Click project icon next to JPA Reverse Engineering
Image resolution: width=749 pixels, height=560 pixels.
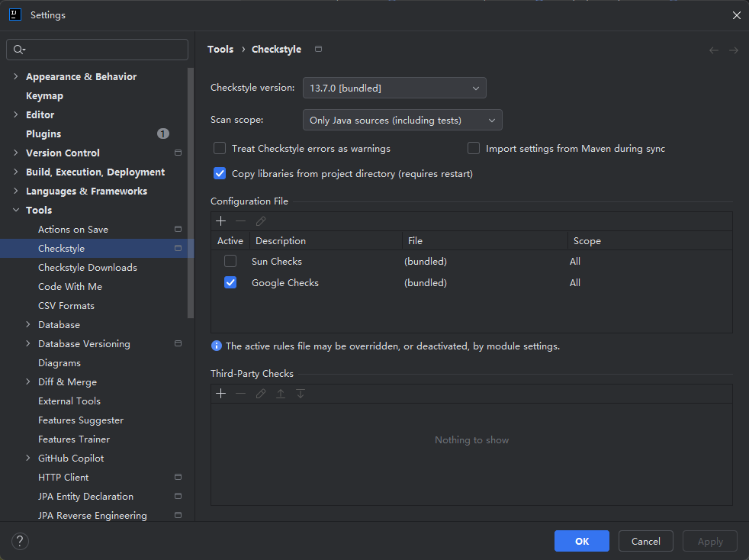pos(178,515)
